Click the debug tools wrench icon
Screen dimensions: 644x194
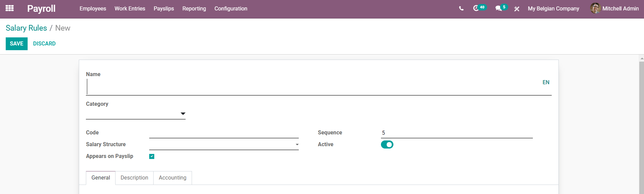(517, 9)
